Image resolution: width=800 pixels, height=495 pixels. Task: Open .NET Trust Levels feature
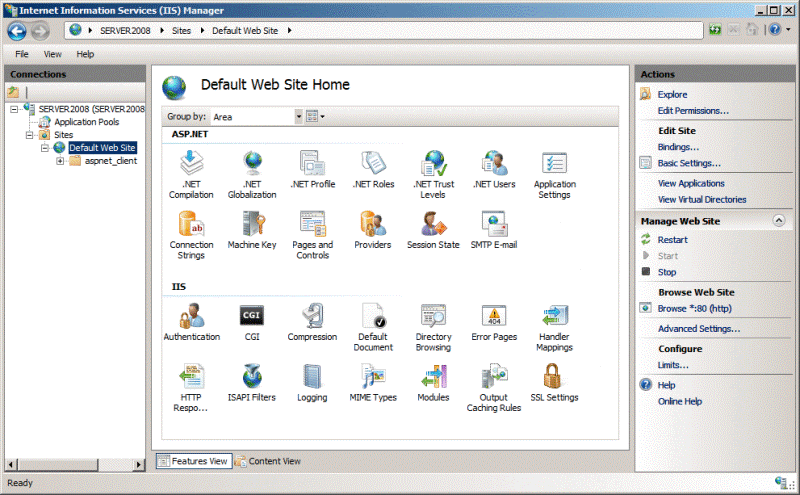[x=433, y=175]
